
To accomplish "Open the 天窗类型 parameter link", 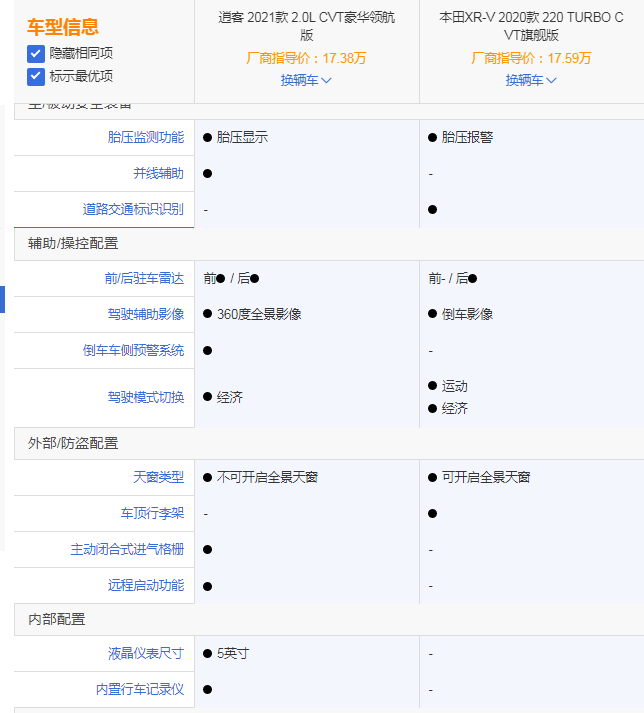I will pyautogui.click(x=158, y=477).
